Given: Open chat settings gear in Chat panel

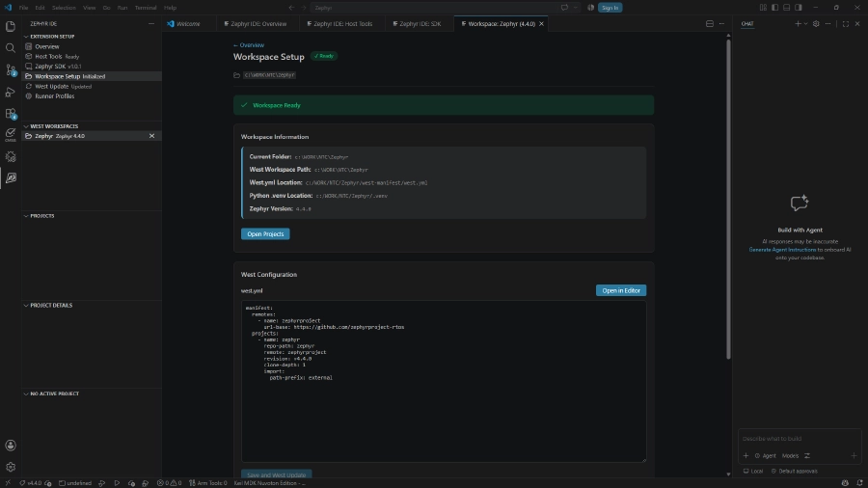Looking at the screenshot, I should 816,24.
